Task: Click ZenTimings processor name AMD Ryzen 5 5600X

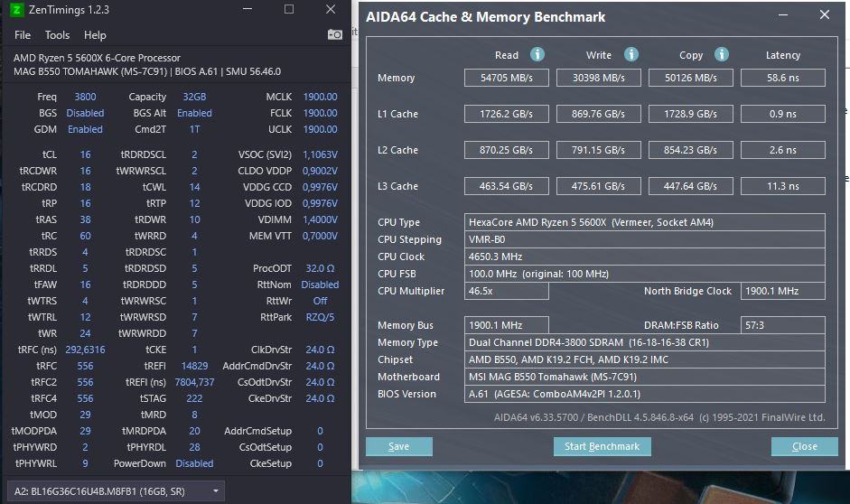Action: pos(97,58)
